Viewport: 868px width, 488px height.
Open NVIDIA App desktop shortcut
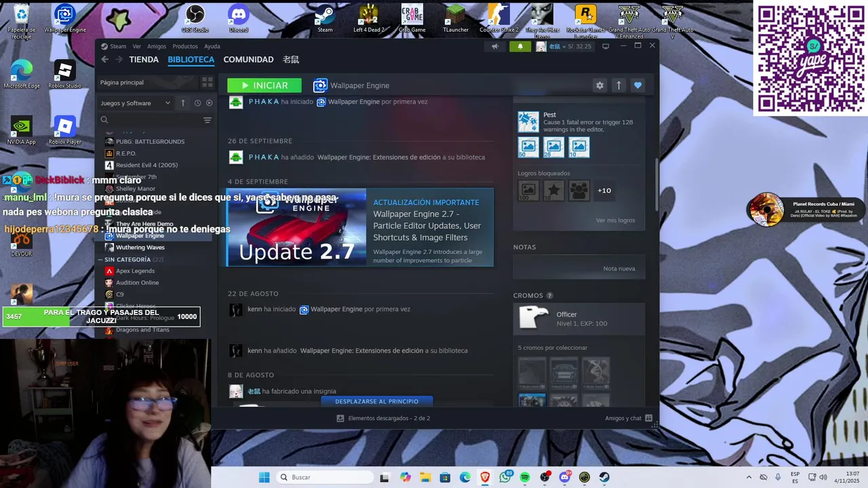pos(21,131)
